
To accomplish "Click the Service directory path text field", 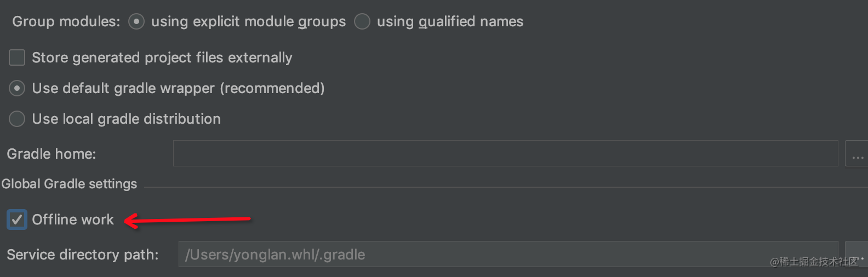I will (508, 254).
